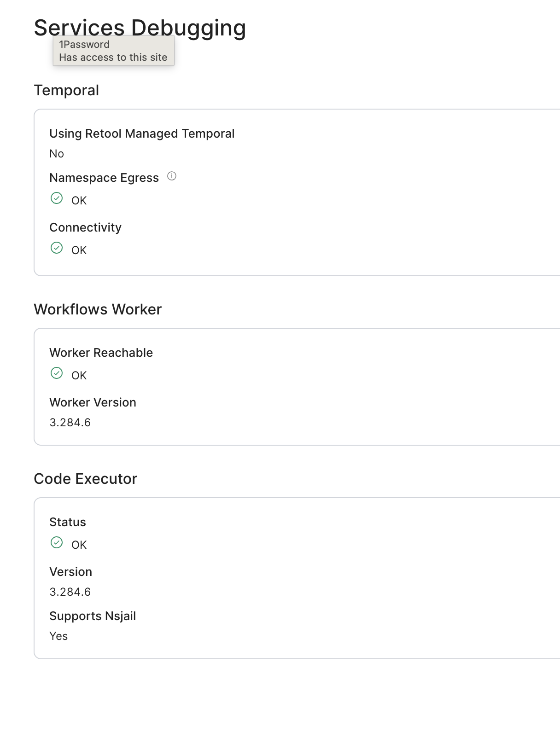
Task: Select the Temporal section heading
Action: pos(66,90)
